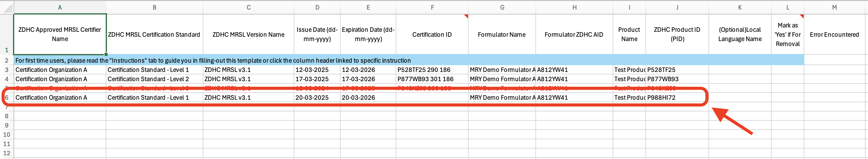
Task: Click empty Certification ID cell in row 6
Action: (x=432, y=97)
